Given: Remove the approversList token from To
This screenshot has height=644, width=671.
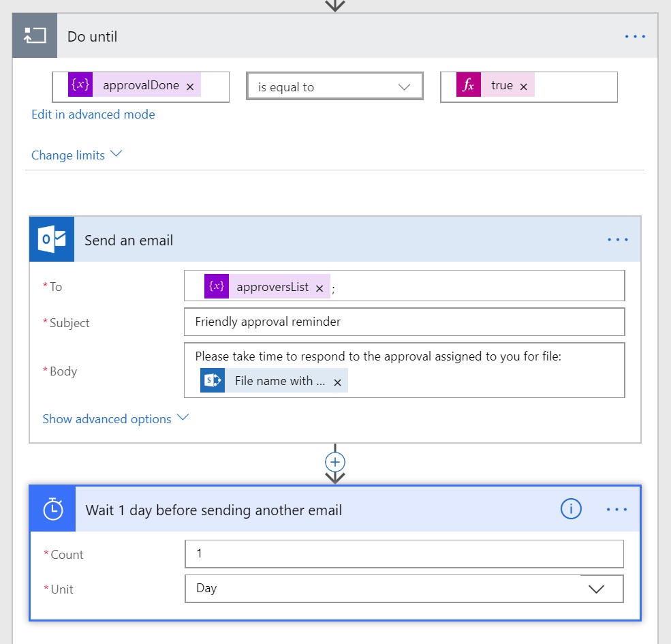Looking at the screenshot, I should tap(319, 288).
